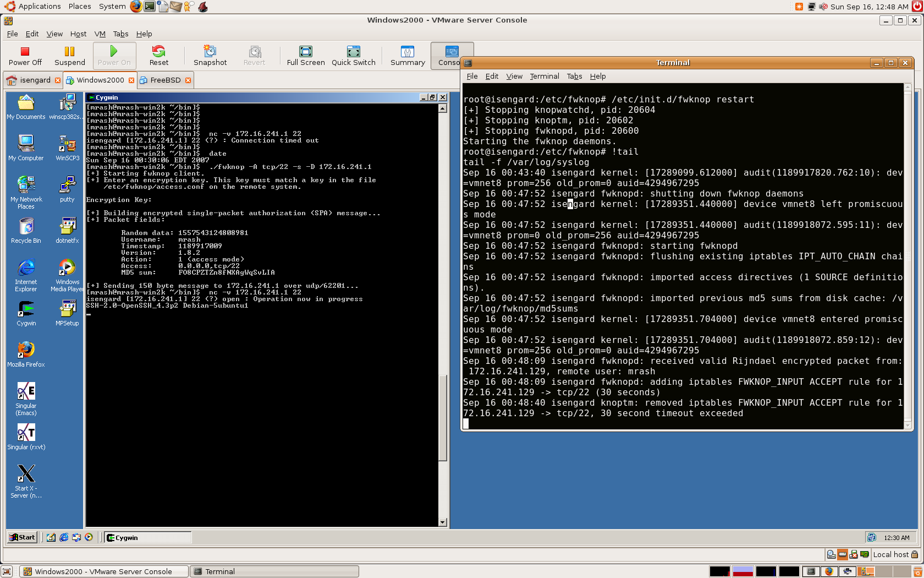This screenshot has height=578, width=924.
Task: Take a VM Snapshot
Action: [210, 56]
